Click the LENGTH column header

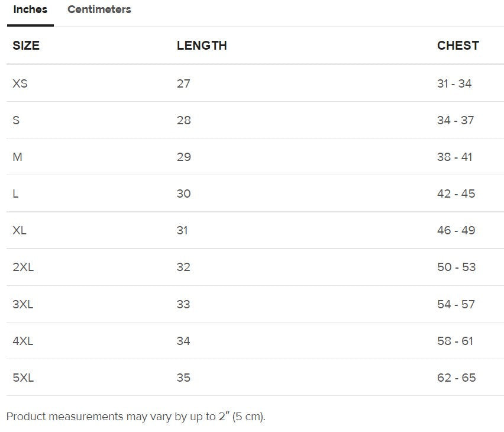coord(202,46)
